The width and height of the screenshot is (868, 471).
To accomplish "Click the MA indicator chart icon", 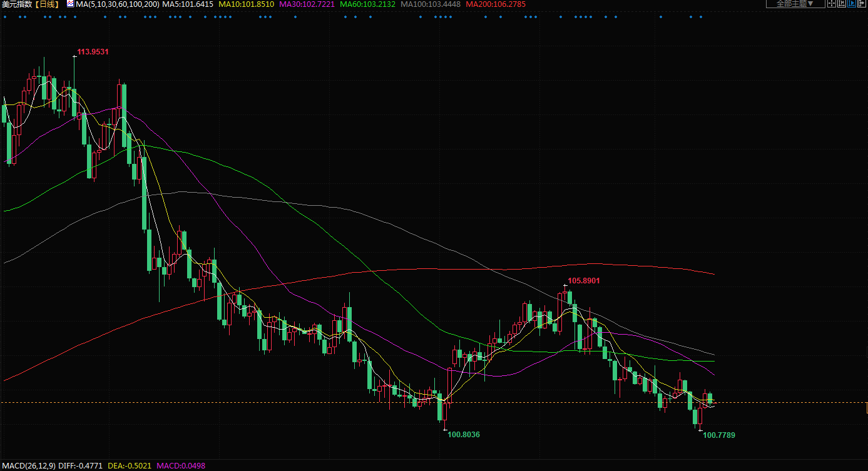I will click(70, 4).
